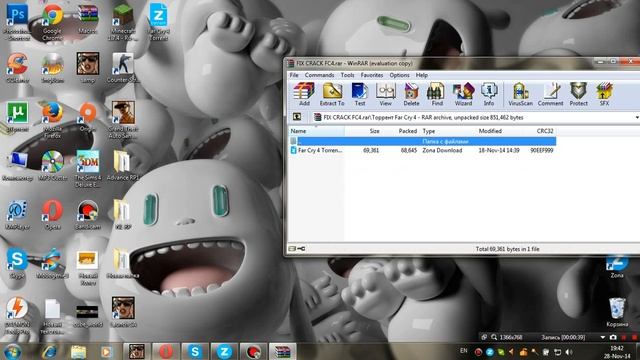
Task: Launch the Wizard toolbar icon
Action: (463, 94)
